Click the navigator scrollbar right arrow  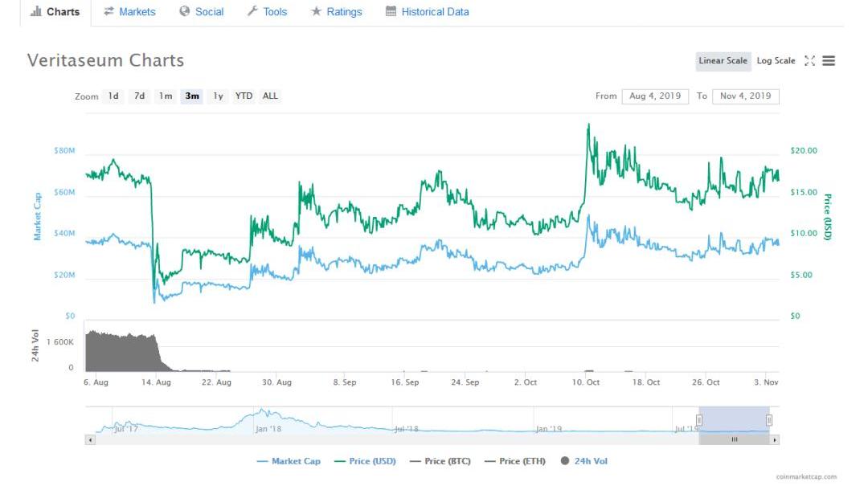(x=775, y=439)
